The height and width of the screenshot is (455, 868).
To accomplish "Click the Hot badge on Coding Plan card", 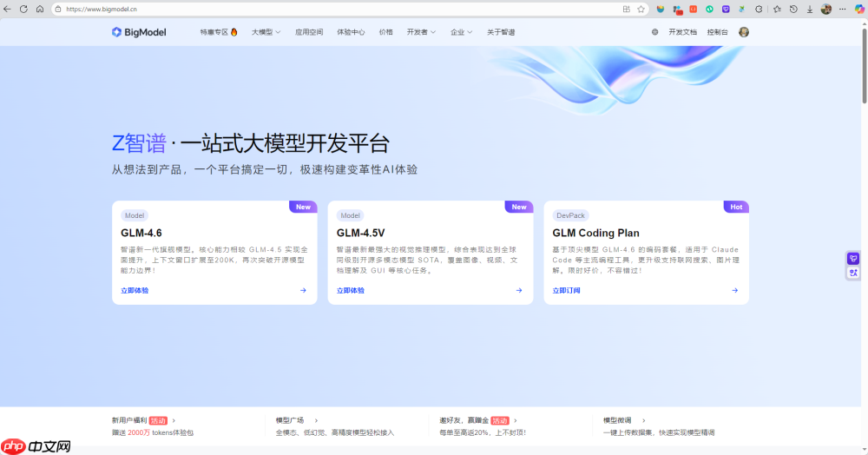I will [x=736, y=207].
